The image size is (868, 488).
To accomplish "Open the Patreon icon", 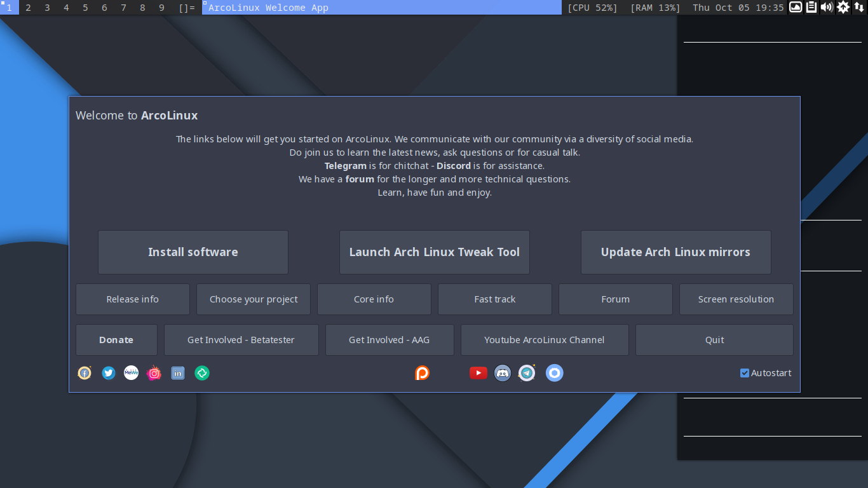I will point(422,373).
